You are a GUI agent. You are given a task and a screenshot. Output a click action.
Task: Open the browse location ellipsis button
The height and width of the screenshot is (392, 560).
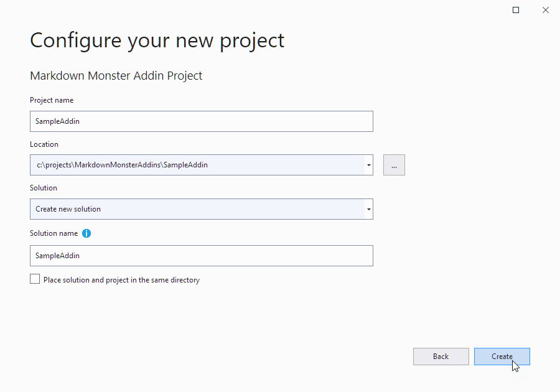point(394,165)
